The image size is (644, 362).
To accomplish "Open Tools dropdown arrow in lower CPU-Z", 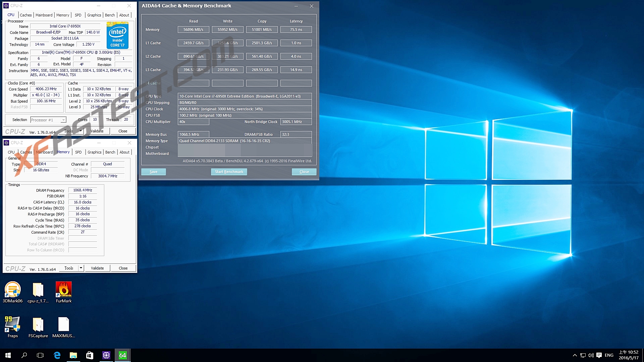I will [81, 268].
